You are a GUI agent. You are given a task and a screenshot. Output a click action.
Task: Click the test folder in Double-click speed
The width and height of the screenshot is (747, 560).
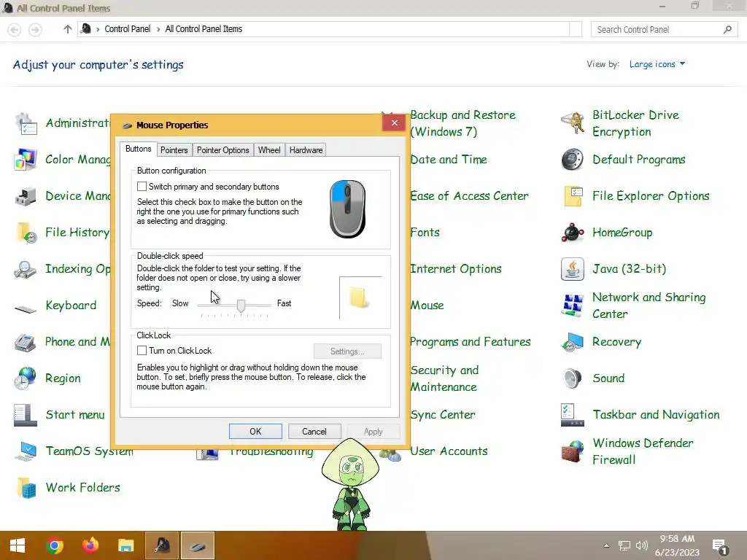click(358, 297)
